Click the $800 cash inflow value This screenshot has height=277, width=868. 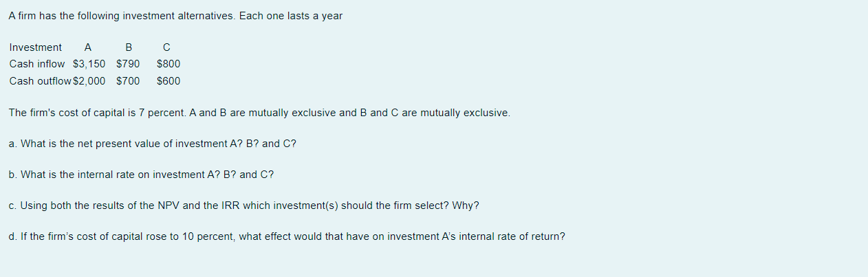pos(169,64)
